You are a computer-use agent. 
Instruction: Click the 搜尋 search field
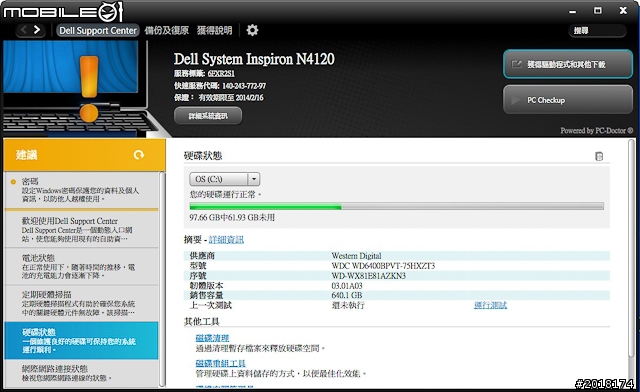point(598,31)
